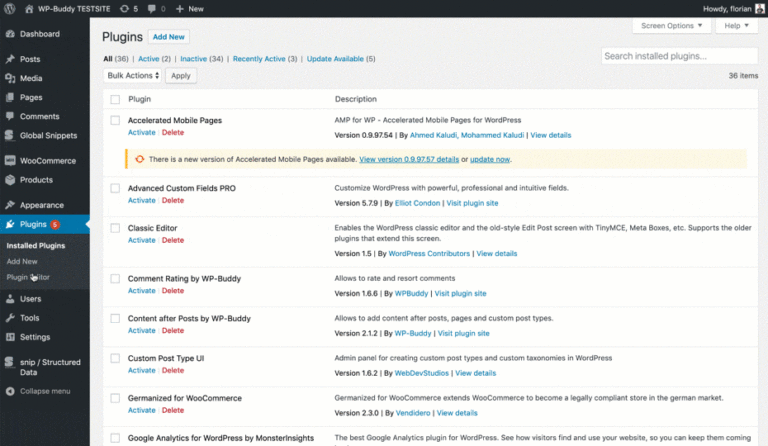The height and width of the screenshot is (446, 768).
Task: Click the Media icon in sidebar
Action: point(10,78)
